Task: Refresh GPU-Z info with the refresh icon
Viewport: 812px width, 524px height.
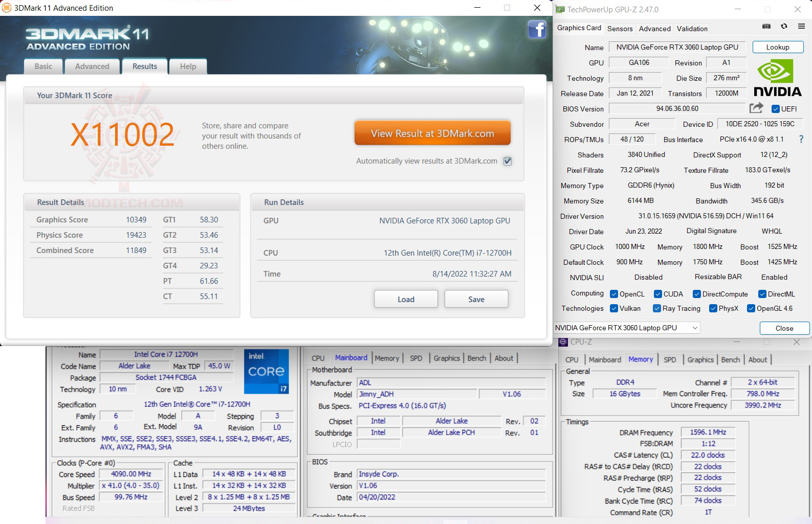Action: (784, 26)
